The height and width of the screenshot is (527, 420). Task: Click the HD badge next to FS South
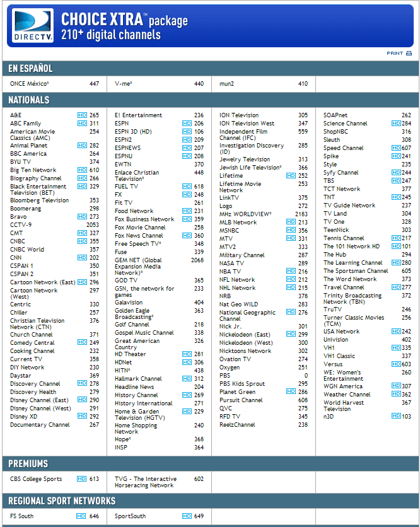[81, 516]
